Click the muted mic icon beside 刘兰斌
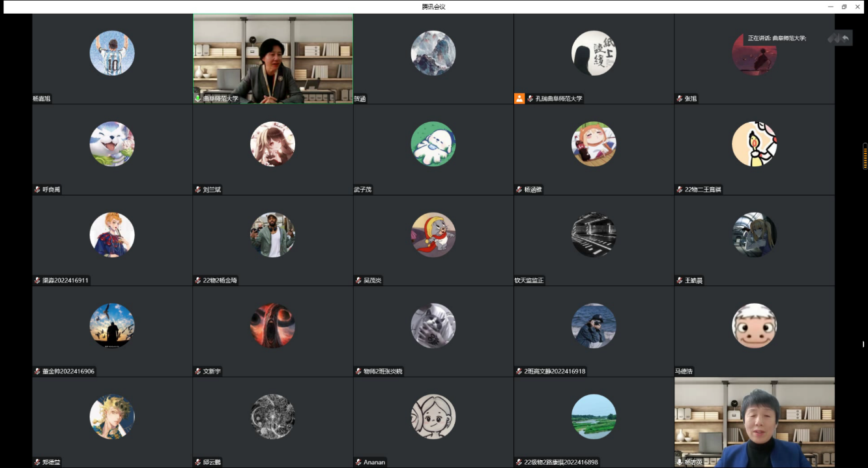Screen dimensions: 868x468 coord(197,190)
